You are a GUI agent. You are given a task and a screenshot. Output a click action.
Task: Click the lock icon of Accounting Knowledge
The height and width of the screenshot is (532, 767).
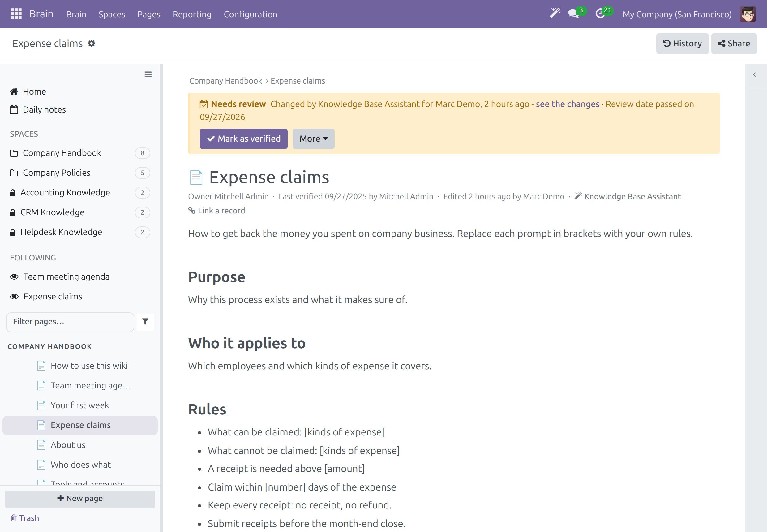13,193
